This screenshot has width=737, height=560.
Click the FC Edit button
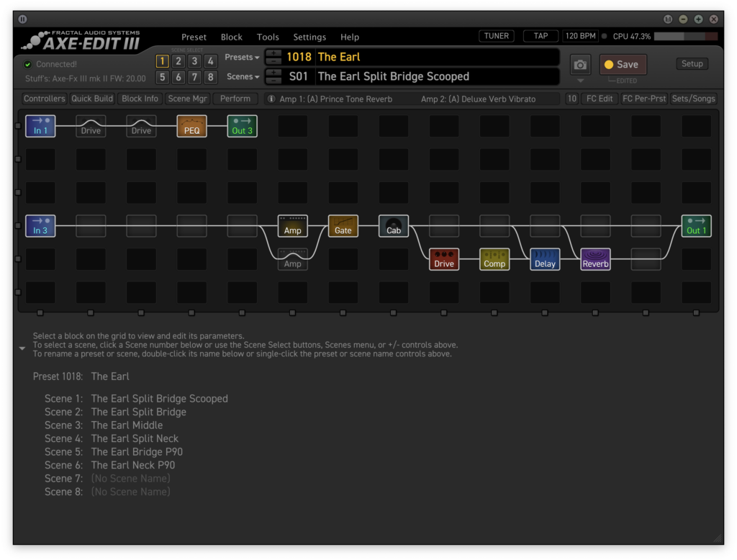pyautogui.click(x=600, y=99)
